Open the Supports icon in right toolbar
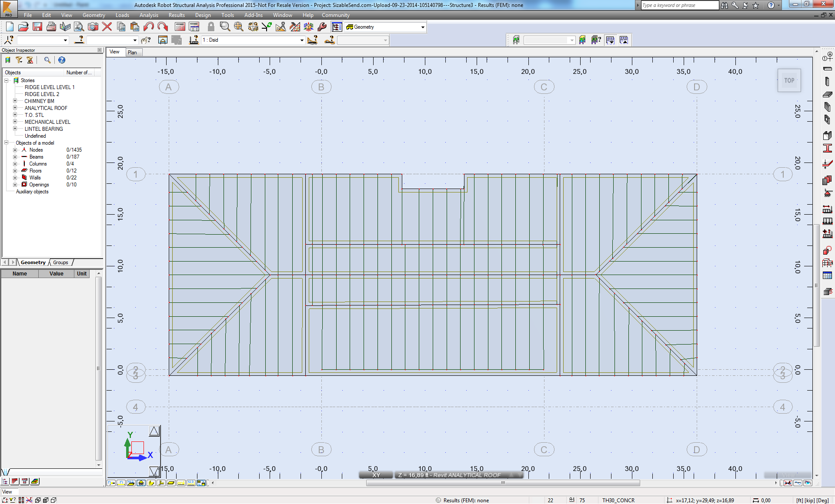Image resolution: width=835 pixels, height=504 pixels. (828, 193)
